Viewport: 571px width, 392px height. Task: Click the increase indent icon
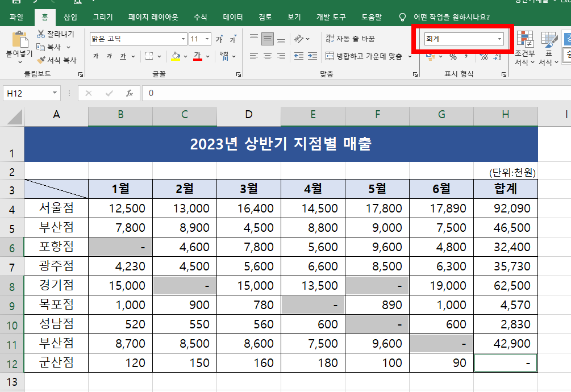tap(312, 56)
